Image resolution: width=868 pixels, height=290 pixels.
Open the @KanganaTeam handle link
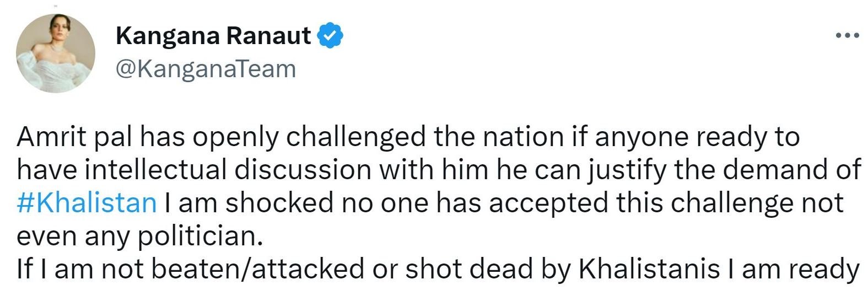click(x=206, y=69)
